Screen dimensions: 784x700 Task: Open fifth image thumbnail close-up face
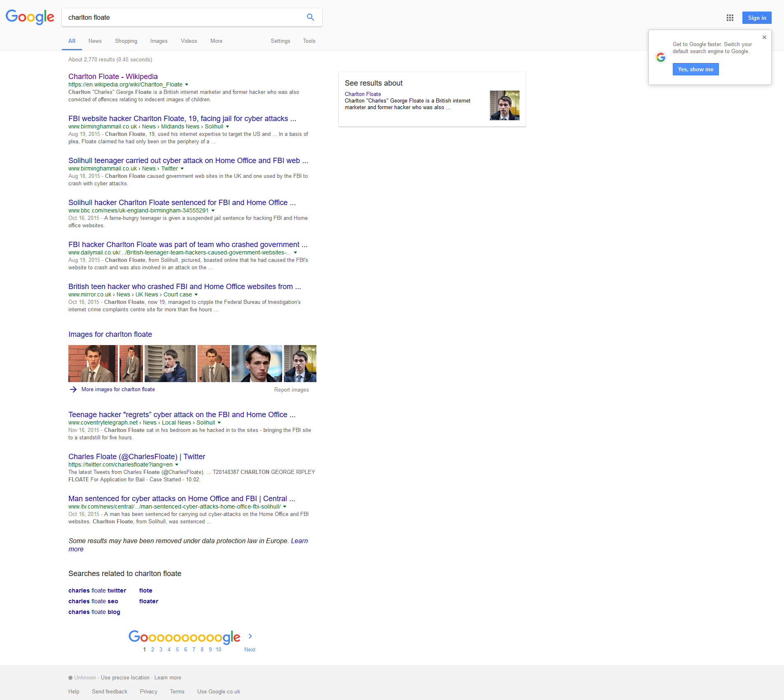(x=257, y=364)
